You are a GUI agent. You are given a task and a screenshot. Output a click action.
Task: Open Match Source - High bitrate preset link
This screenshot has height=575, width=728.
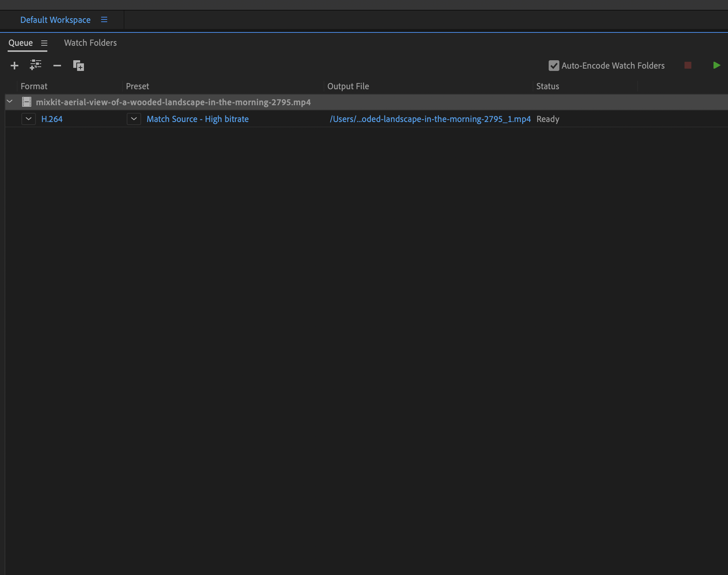tap(198, 119)
